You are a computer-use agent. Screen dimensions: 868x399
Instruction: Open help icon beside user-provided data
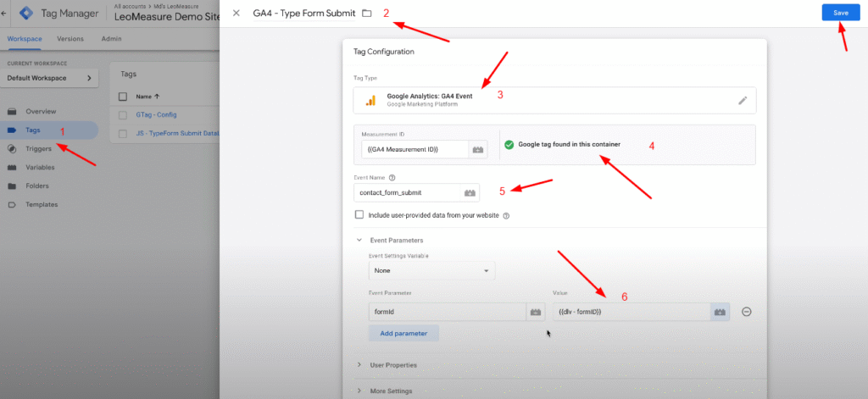(506, 215)
